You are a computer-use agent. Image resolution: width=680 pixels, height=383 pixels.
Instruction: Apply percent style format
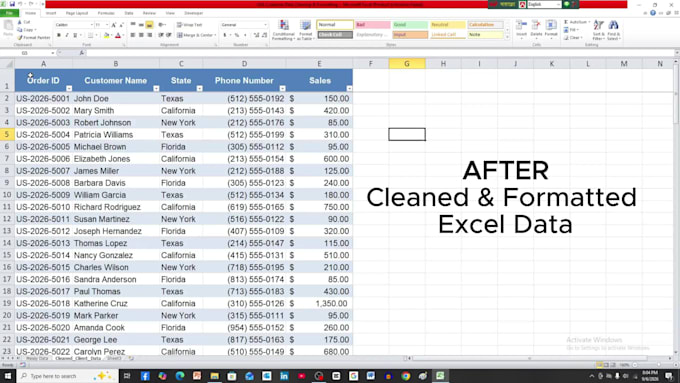(237, 35)
